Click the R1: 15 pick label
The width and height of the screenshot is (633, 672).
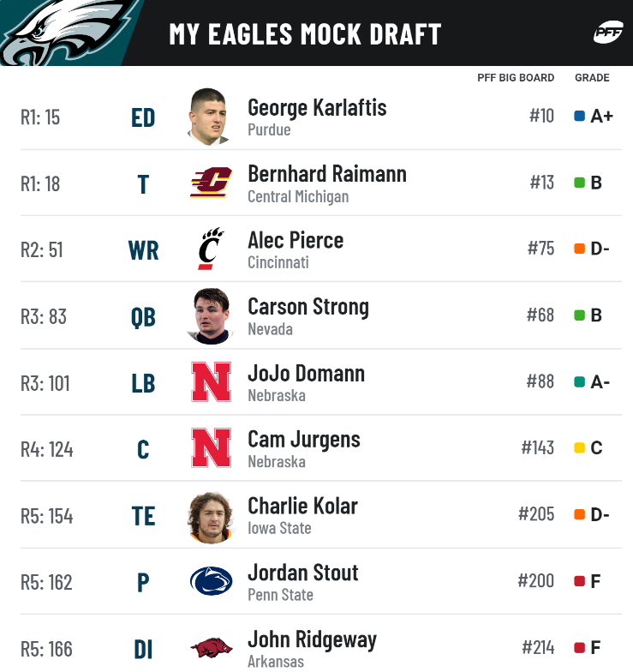[40, 117]
